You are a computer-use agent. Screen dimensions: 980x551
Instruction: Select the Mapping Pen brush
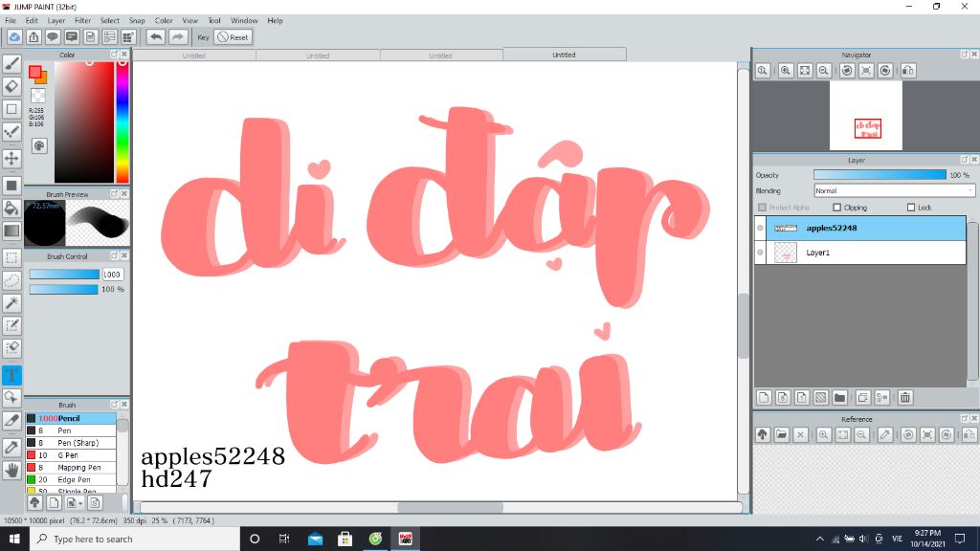(71, 467)
